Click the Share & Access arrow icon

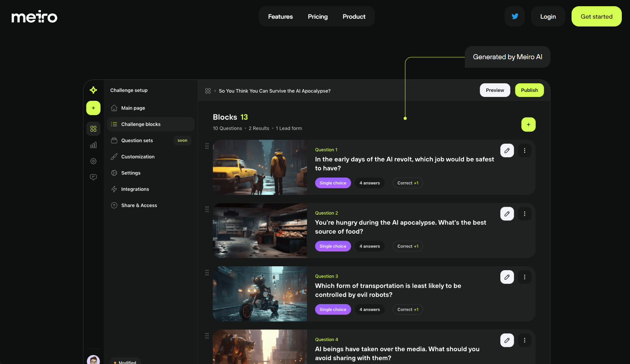click(x=114, y=205)
